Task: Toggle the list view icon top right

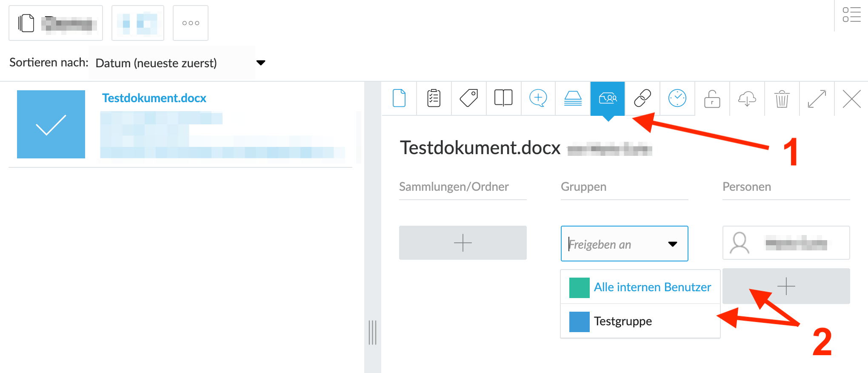Action: [x=851, y=14]
